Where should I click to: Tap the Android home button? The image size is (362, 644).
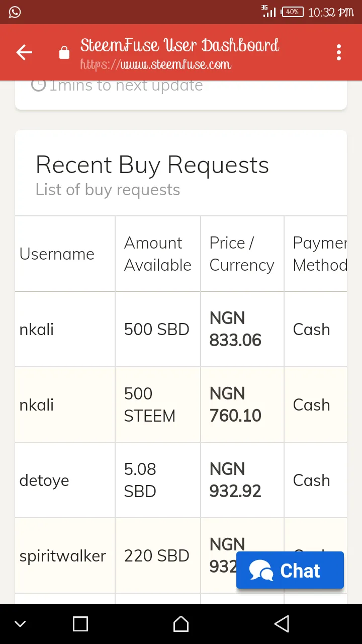(181, 624)
